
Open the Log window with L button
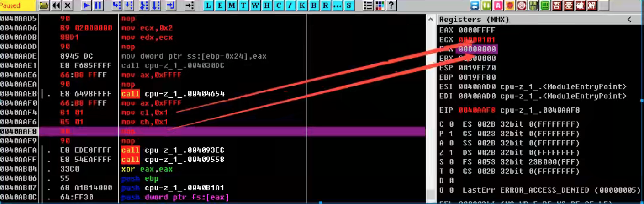pyautogui.click(x=209, y=6)
